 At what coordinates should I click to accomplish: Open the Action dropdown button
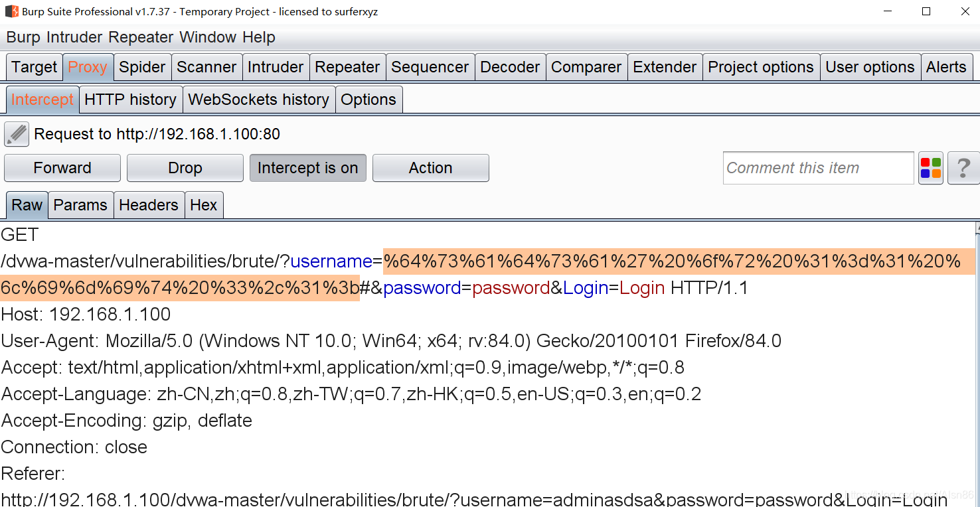[430, 168]
